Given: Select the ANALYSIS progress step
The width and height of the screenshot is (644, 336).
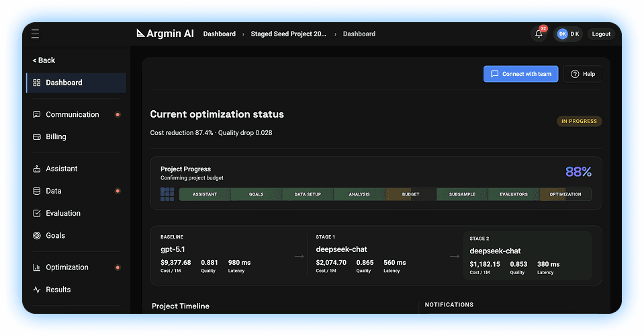Looking at the screenshot, I should [359, 194].
